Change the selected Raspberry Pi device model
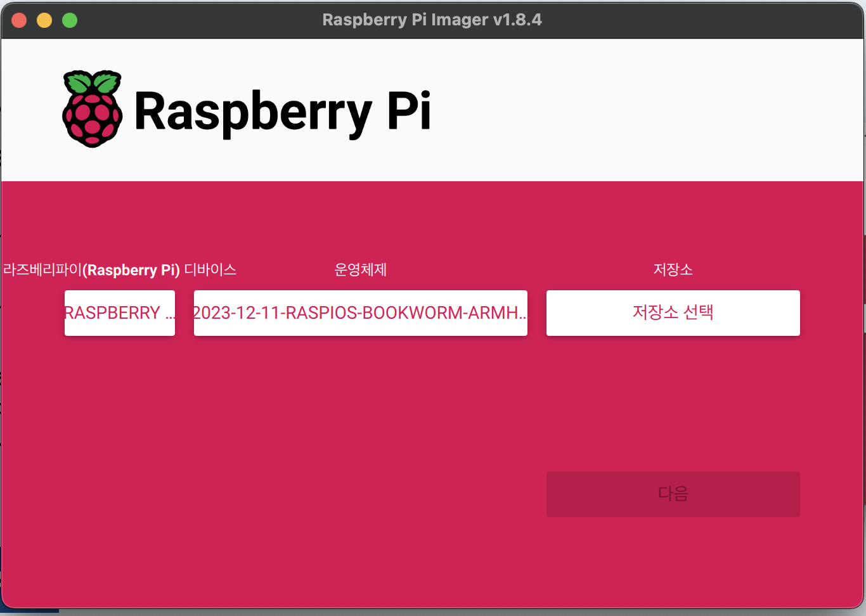 [x=119, y=312]
